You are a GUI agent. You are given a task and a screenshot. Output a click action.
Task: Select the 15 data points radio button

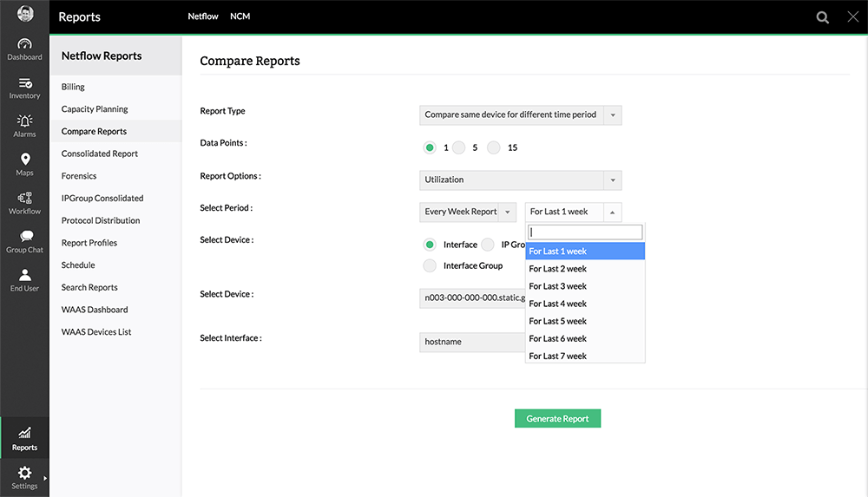click(x=494, y=147)
